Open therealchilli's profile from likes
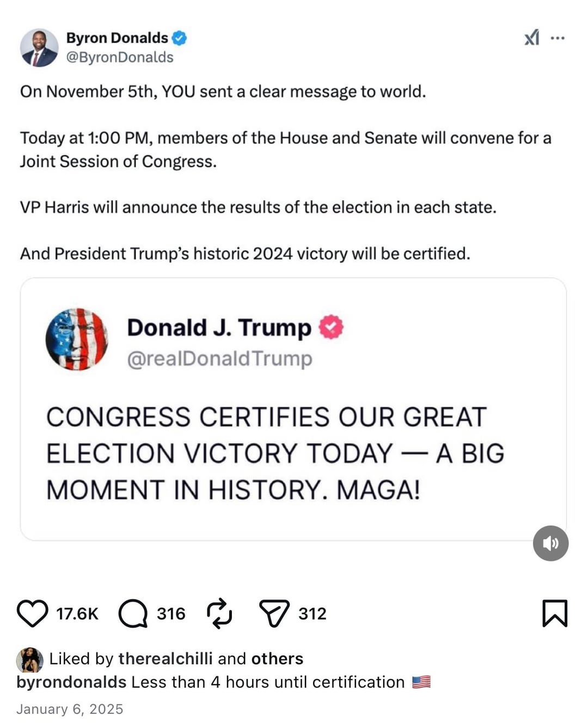 tap(166, 659)
